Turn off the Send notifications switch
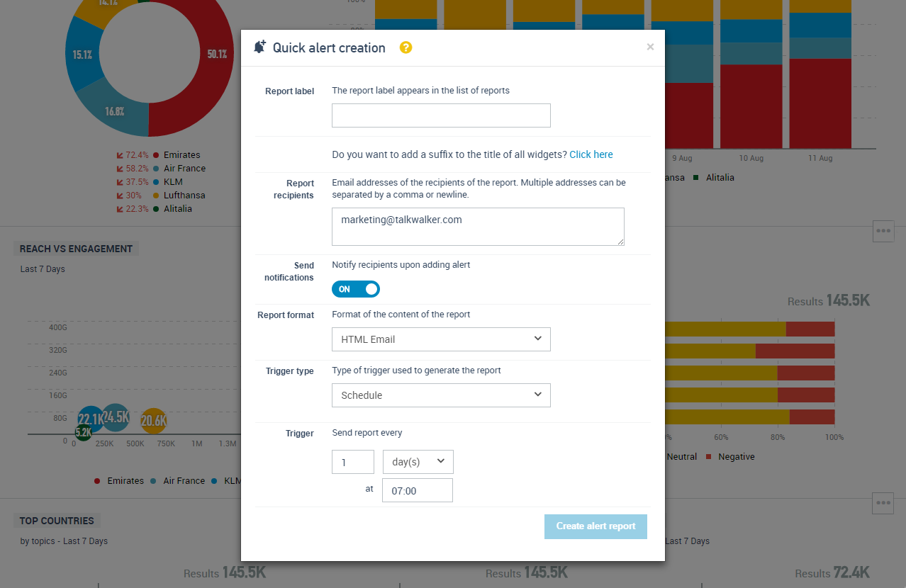This screenshot has height=588, width=906. coord(356,289)
